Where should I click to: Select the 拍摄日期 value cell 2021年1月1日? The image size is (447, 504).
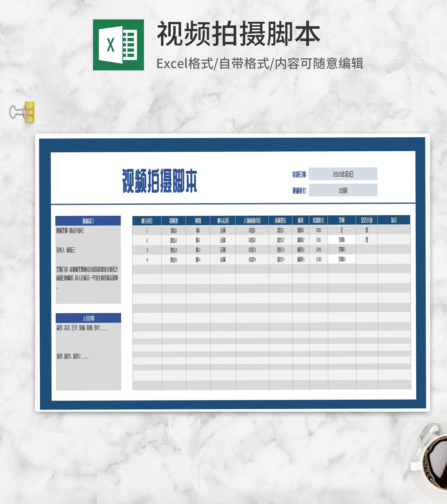click(x=343, y=174)
